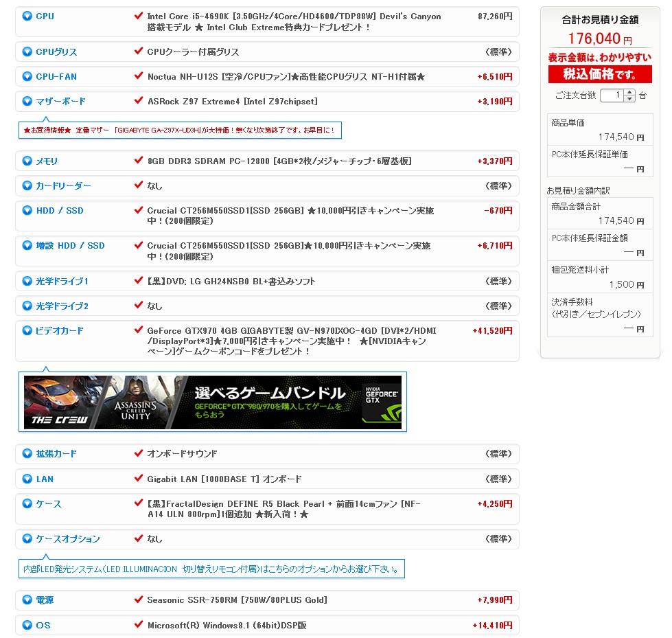Open the CPU category label
Screen dimensions: 672x638
click(x=45, y=16)
